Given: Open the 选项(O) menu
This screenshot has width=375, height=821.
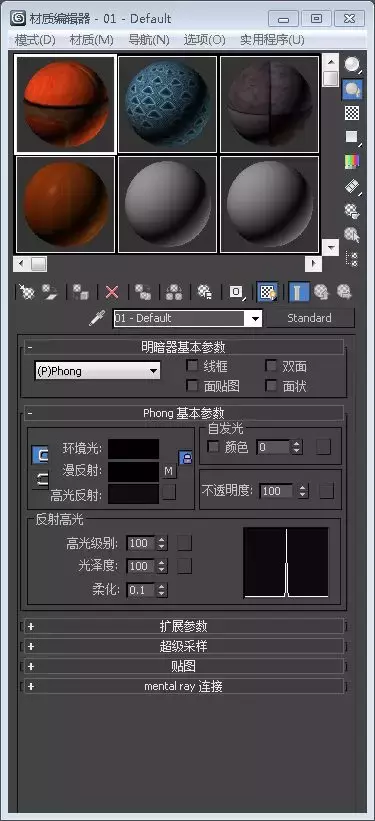Looking at the screenshot, I should coord(205,40).
